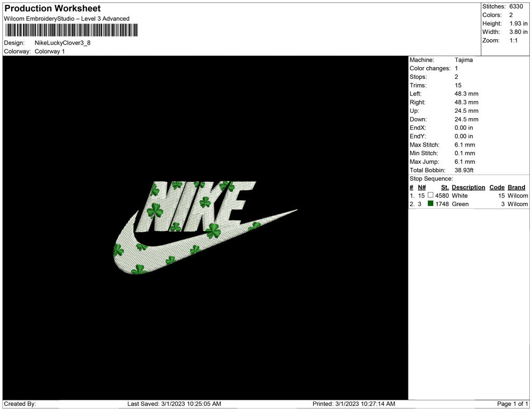
Task: Click the Brand column header
Action: (x=516, y=187)
